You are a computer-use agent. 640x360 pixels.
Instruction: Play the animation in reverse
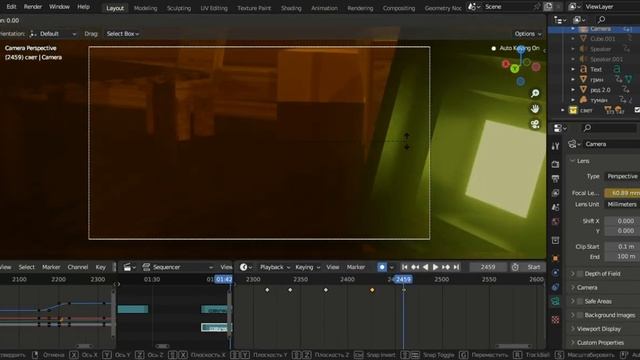tap(425, 267)
